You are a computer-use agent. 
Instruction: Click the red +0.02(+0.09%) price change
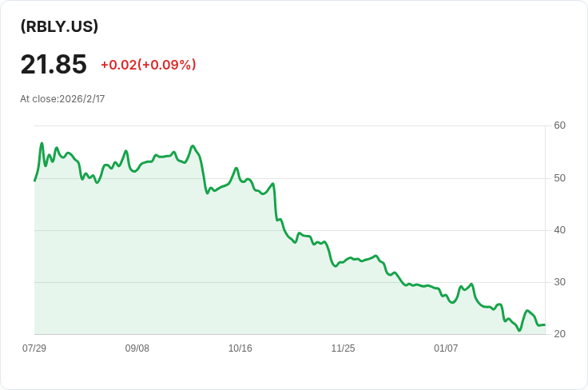point(148,65)
